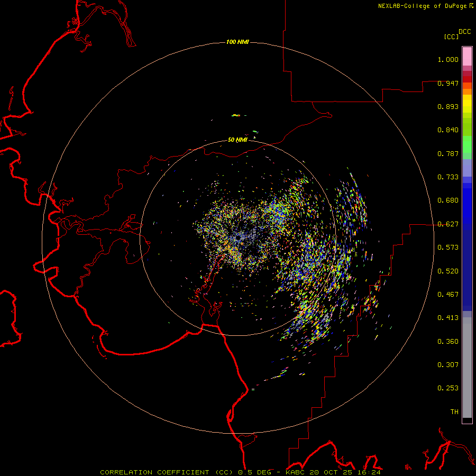Click the KABC radar site identifier in the caption
The width and height of the screenshot is (476, 476).
[x=295, y=472]
